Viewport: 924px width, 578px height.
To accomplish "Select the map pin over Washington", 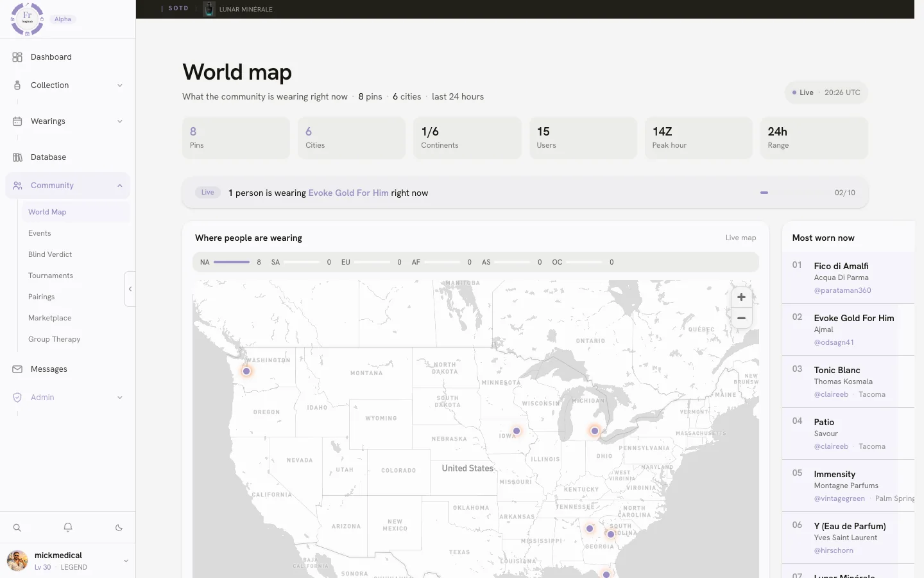I will coord(246,371).
